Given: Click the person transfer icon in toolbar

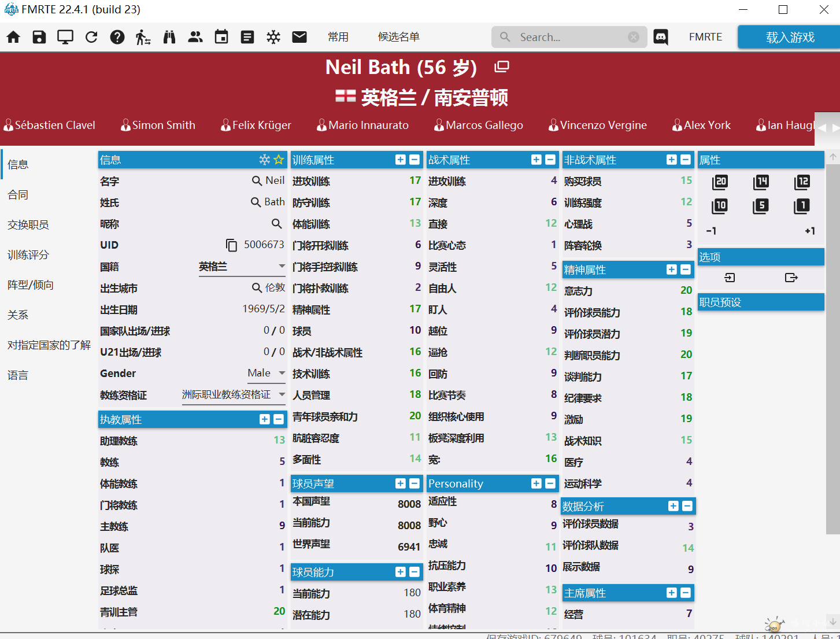Looking at the screenshot, I should (143, 37).
